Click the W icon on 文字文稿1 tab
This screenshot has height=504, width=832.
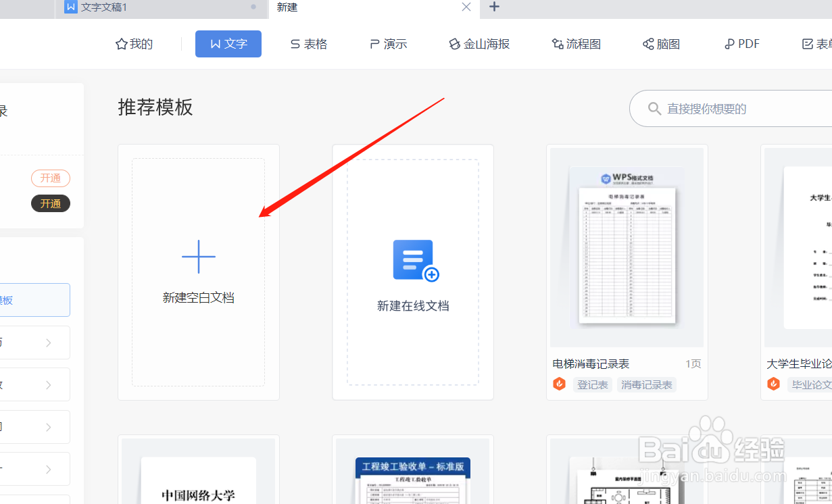coord(71,7)
